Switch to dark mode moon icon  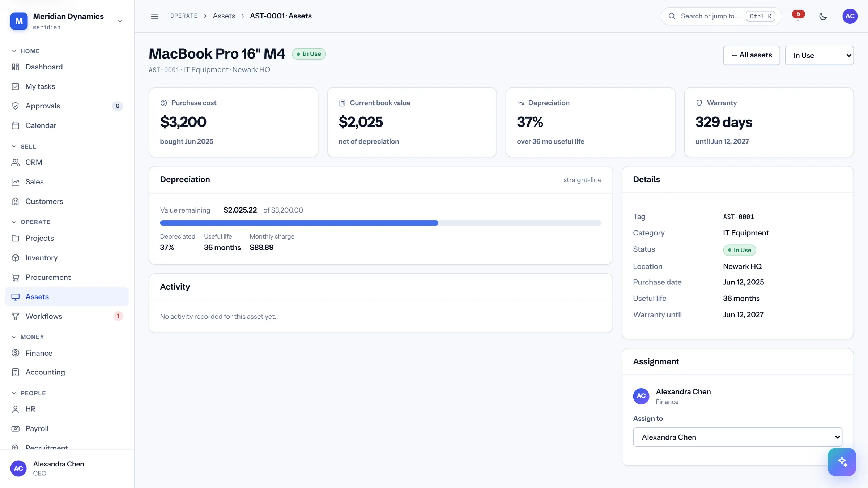point(823,16)
